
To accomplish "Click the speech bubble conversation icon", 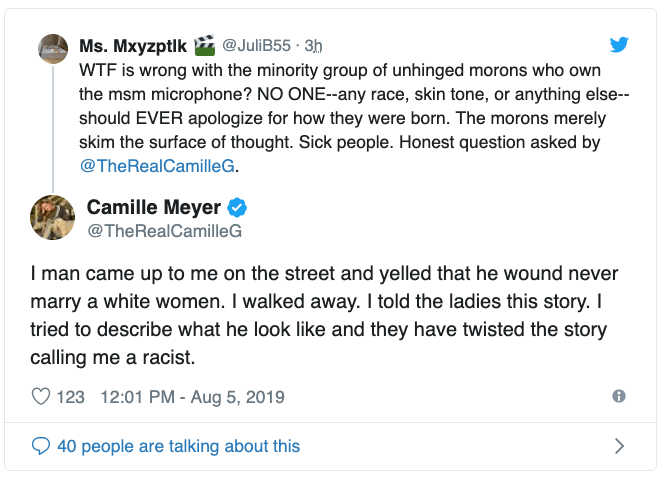I will tap(41, 446).
